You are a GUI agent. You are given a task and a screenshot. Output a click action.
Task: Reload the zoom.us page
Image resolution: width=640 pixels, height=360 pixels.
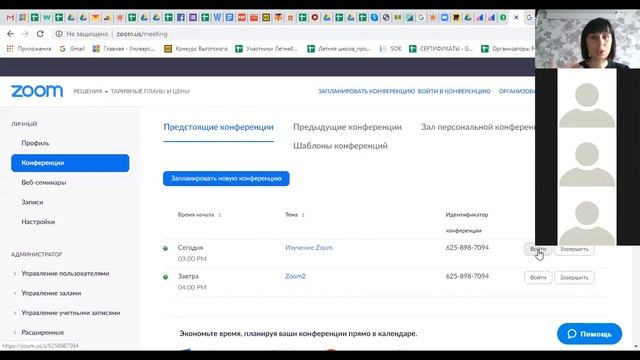(40, 34)
